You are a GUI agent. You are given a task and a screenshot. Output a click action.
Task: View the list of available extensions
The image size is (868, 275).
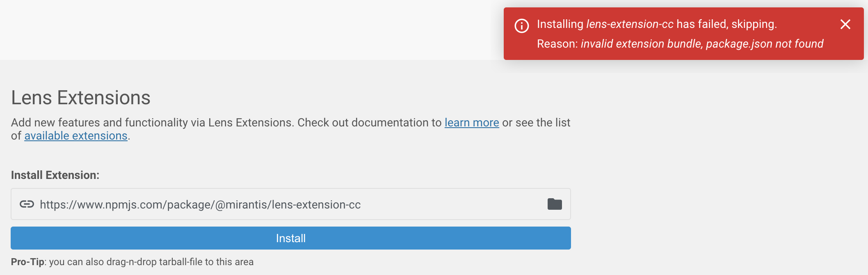click(75, 136)
